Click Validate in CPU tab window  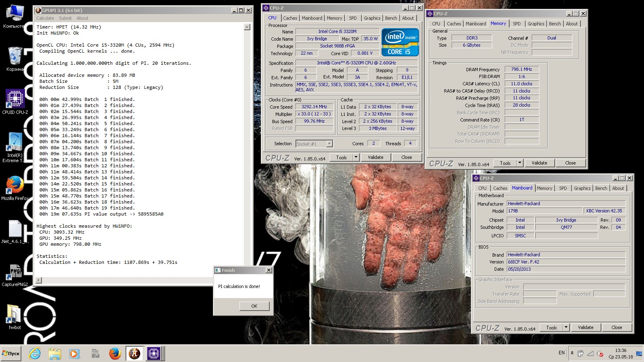pyautogui.click(x=376, y=157)
